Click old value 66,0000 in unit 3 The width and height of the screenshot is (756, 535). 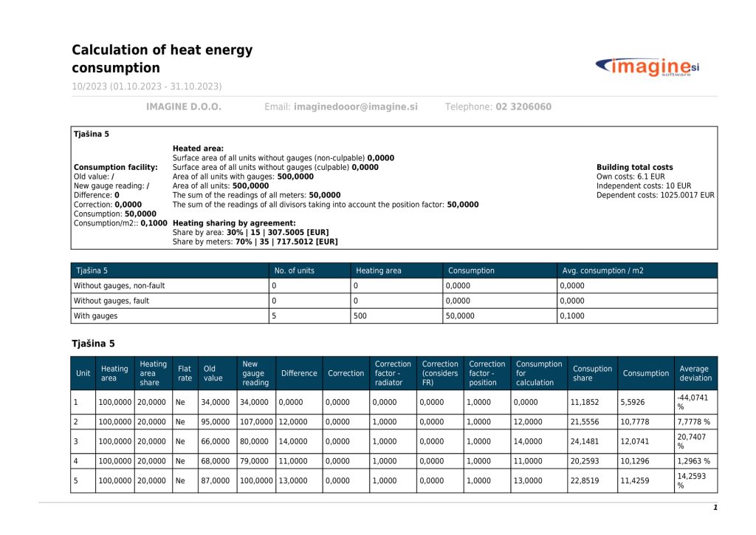[215, 441]
